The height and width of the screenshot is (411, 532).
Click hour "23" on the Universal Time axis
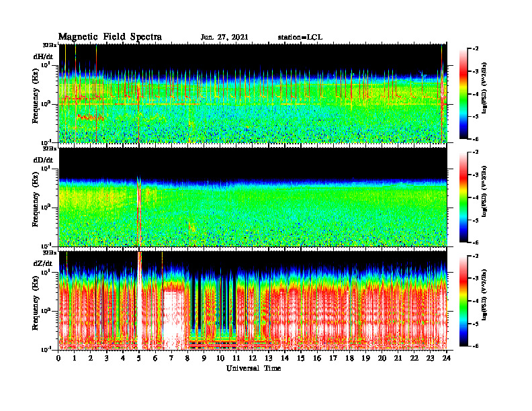(x=430, y=359)
